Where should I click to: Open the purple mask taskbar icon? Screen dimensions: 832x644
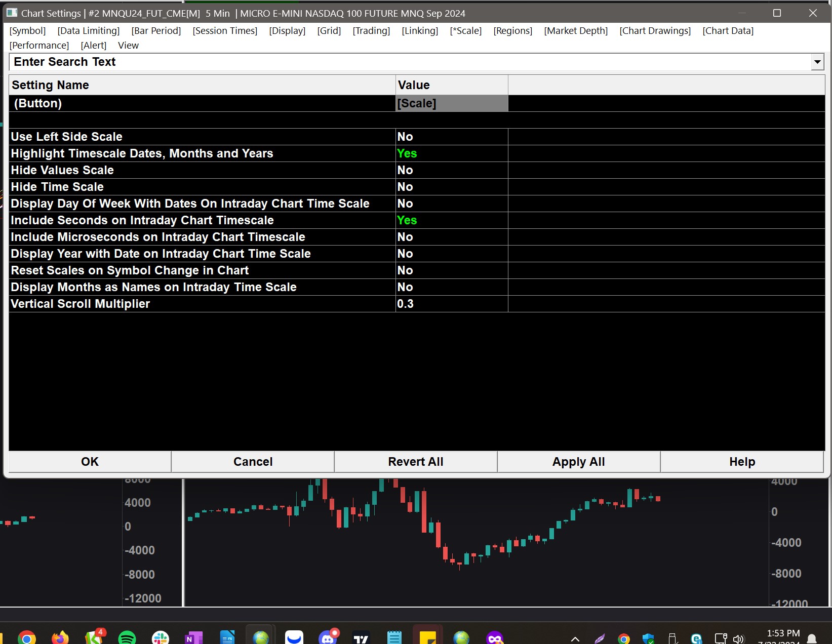495,637
